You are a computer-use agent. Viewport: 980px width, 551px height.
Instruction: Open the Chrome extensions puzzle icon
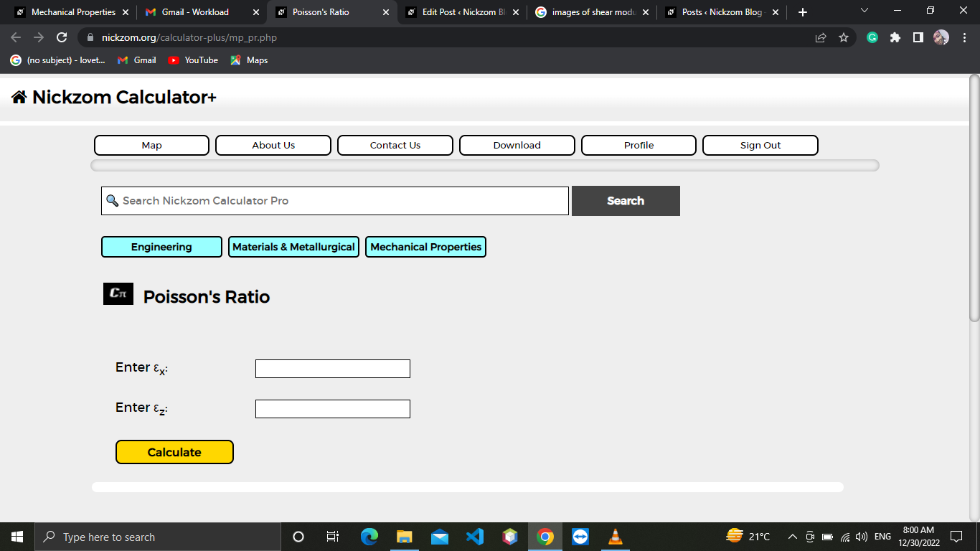point(895,37)
